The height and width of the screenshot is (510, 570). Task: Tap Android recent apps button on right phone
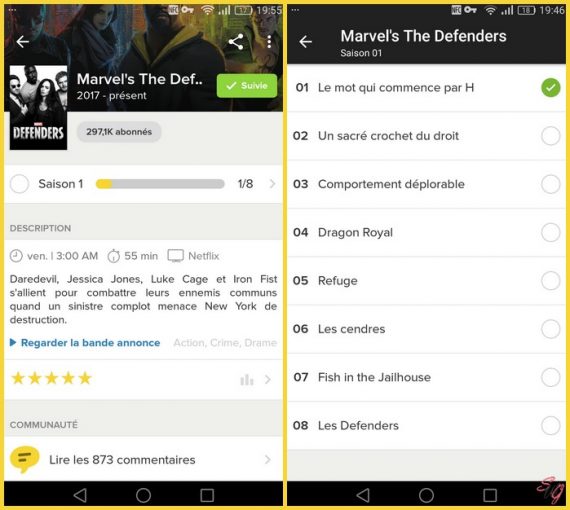[x=490, y=495]
